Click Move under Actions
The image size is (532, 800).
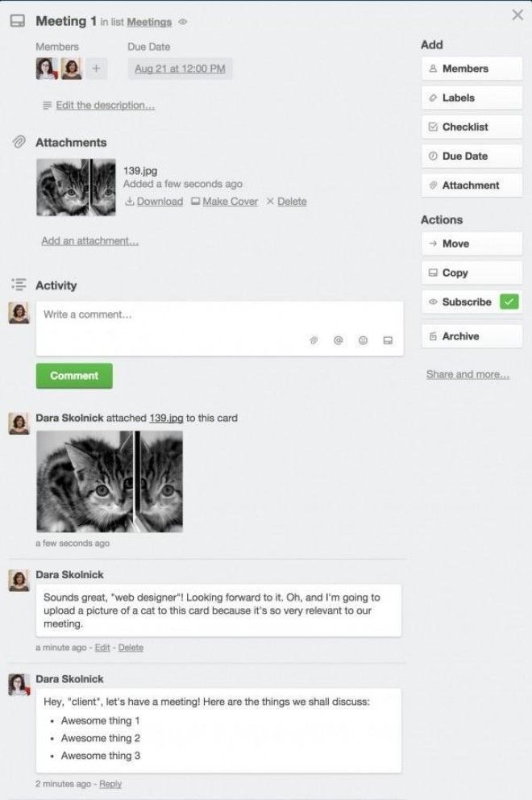pos(472,244)
